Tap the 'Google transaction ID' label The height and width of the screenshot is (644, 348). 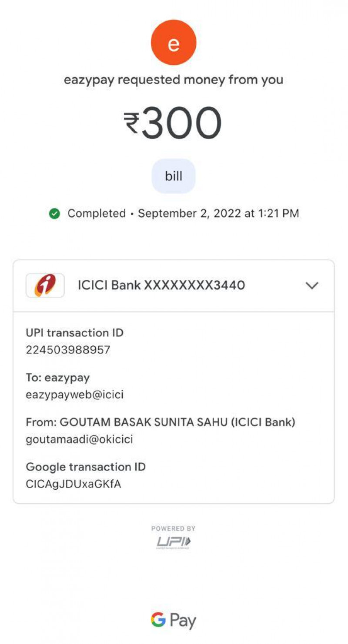pos(86,467)
